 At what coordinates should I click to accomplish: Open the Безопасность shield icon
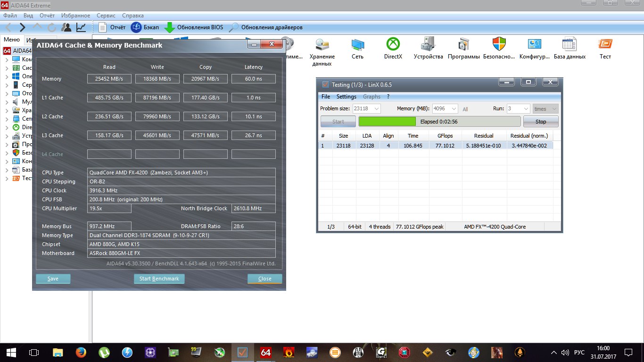click(x=499, y=49)
